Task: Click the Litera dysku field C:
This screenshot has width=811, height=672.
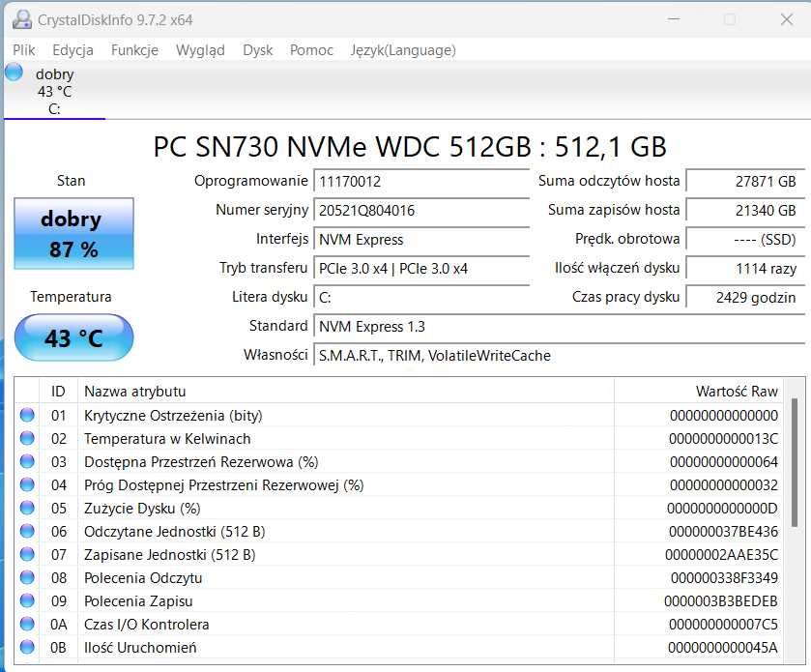Action: click(x=421, y=298)
